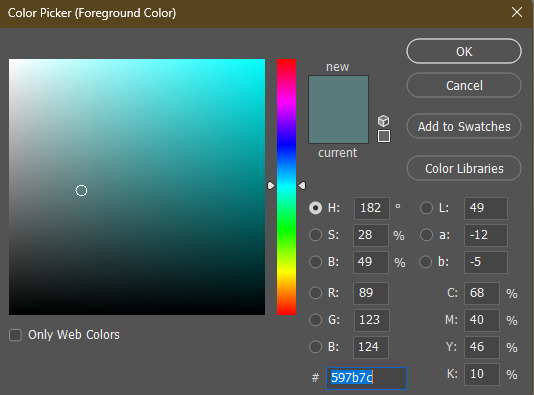Click the circular marker in color field
The height and width of the screenshot is (395, 534).
pyautogui.click(x=81, y=190)
